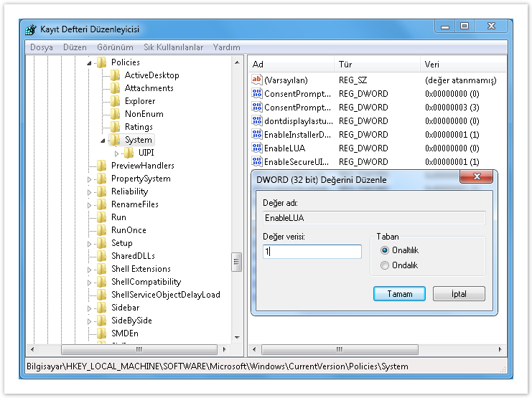Click the dontdisplaylastusername DWORD icon
532x398 pixels.
click(x=257, y=120)
